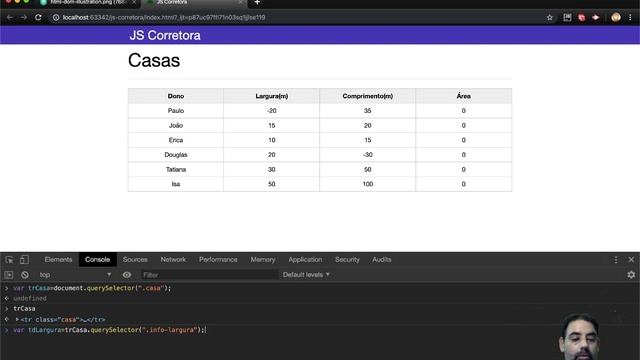Screen dimensions: 640x360
Task: Reload the localhost page
Action: pos(38,18)
